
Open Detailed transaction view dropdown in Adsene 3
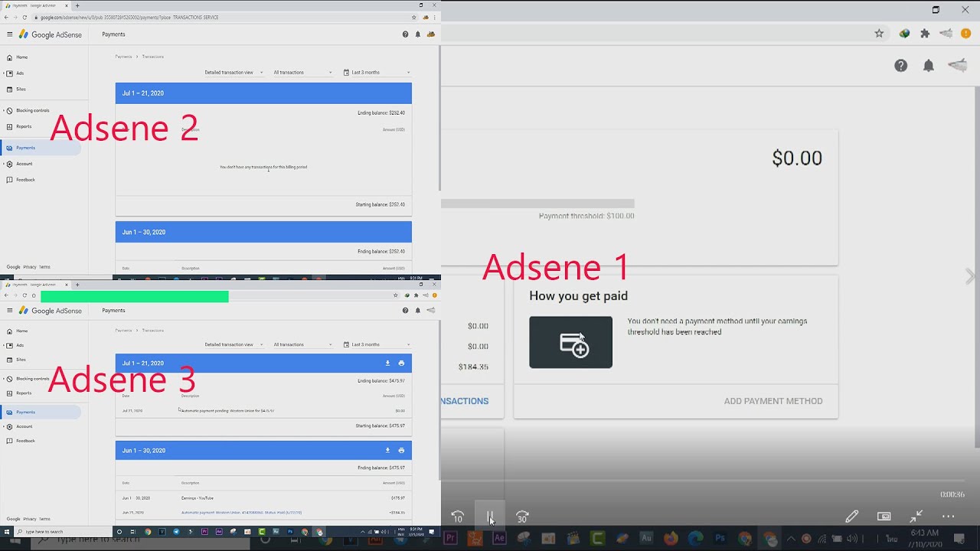234,345
